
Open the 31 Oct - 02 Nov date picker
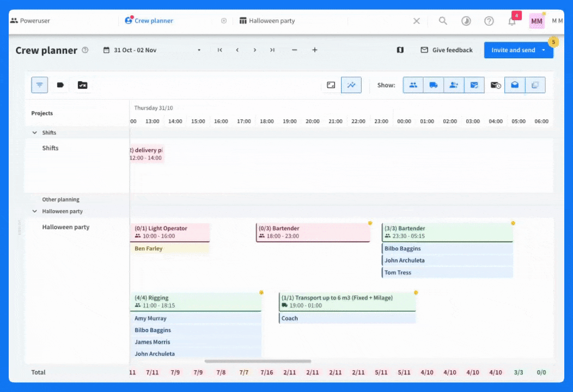135,50
